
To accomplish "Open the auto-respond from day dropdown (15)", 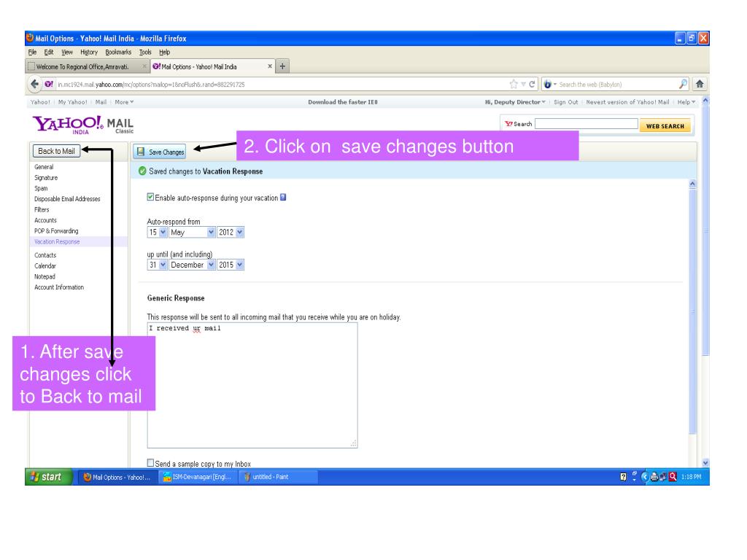I will tap(158, 232).
